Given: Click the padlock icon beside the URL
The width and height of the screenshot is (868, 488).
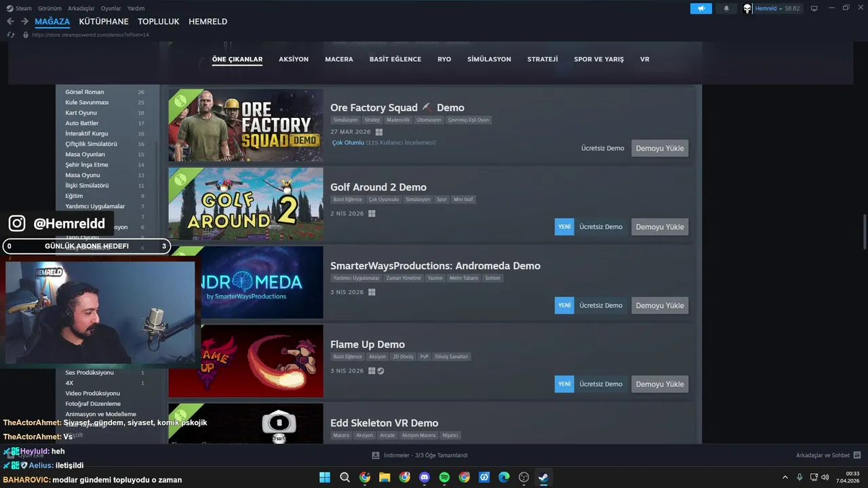Looking at the screenshot, I should click(26, 35).
